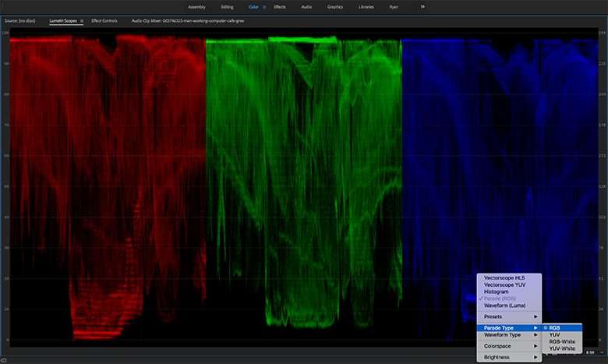
Task: Open the Audio Clip Mixer panel tab
Action: click(x=188, y=21)
